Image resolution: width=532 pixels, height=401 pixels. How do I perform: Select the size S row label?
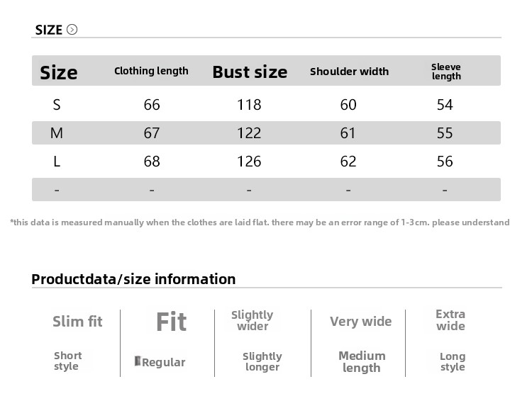(x=57, y=105)
